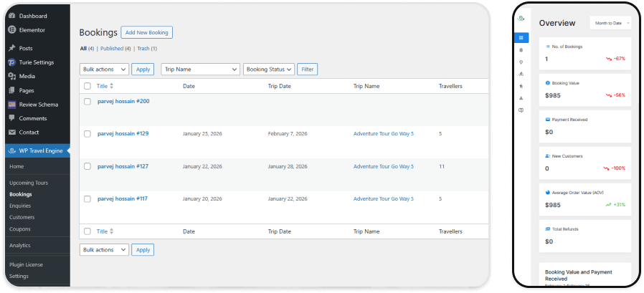Open the Booking Status dropdown
The height and width of the screenshot is (293, 644).
pos(268,69)
